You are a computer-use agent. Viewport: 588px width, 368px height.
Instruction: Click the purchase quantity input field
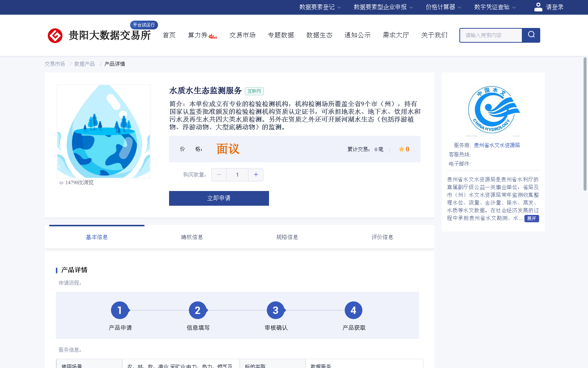[x=237, y=175]
